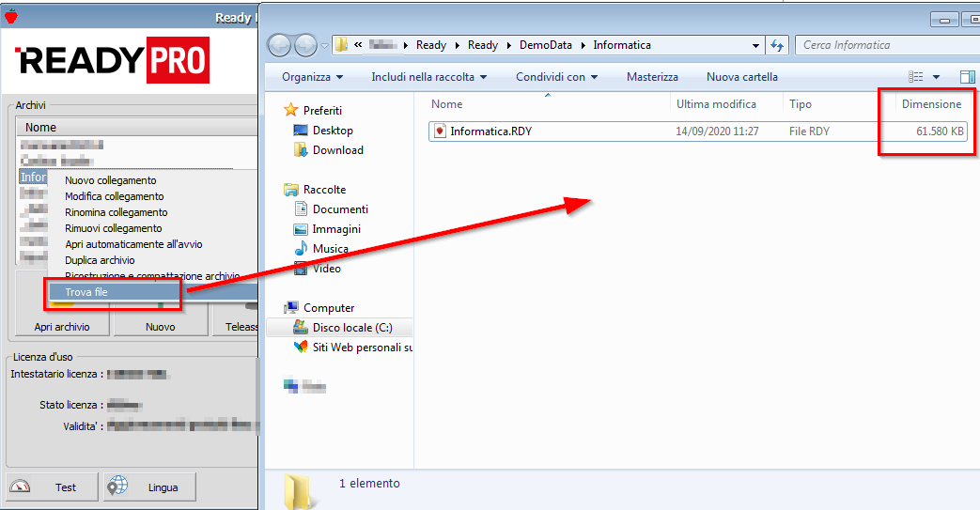Open Siti Web personali item

pos(363,347)
